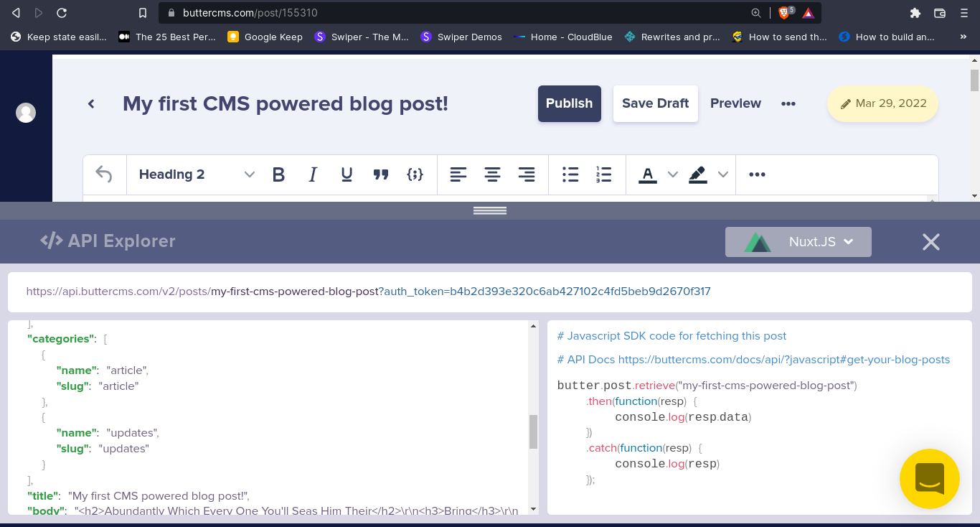Click the Save Draft button
Viewport: 980px width, 527px height.
[656, 103]
